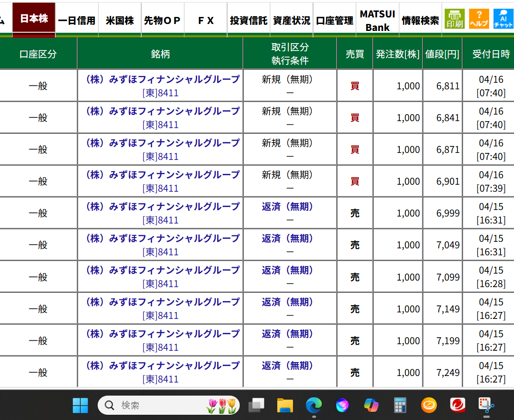Viewport: 514px width, 420px height.
Task: Open the orange ヘルプ help icon
Action: click(479, 18)
